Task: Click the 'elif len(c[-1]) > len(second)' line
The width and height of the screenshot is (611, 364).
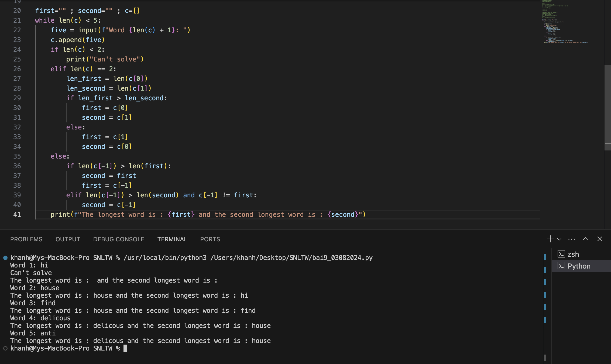Action: pos(162,195)
